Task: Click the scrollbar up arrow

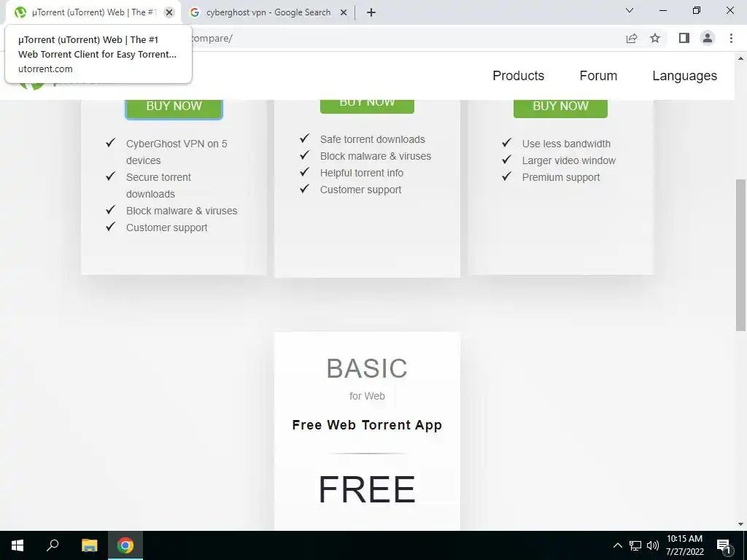Action: pyautogui.click(x=741, y=58)
